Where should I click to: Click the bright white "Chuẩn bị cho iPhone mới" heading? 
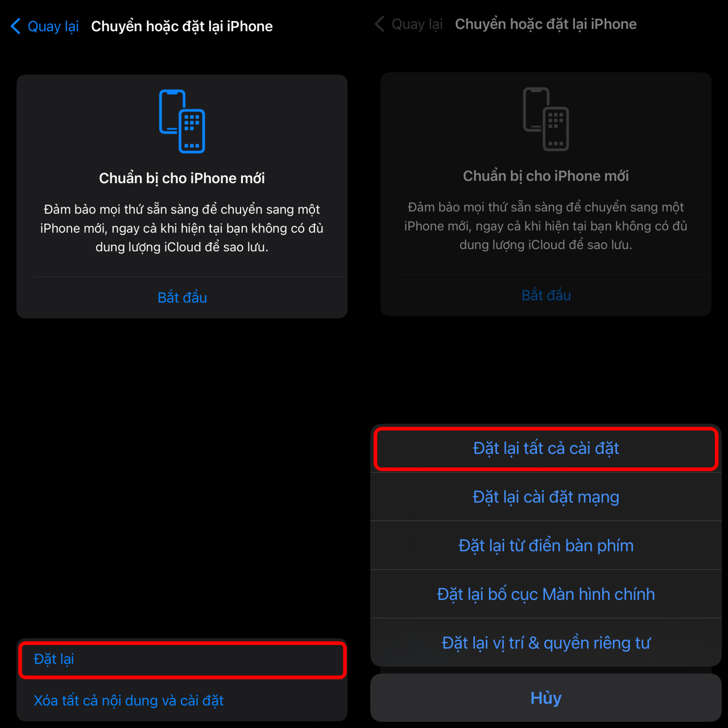click(x=182, y=178)
